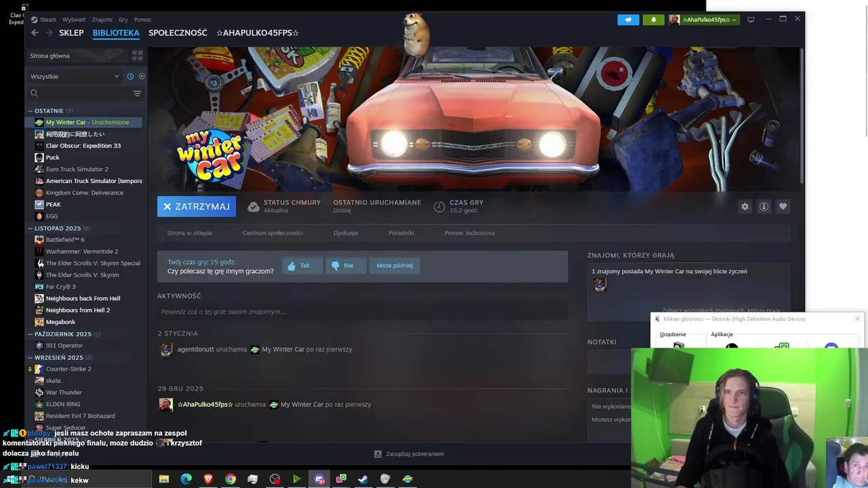Open the Steam menu

[x=44, y=20]
